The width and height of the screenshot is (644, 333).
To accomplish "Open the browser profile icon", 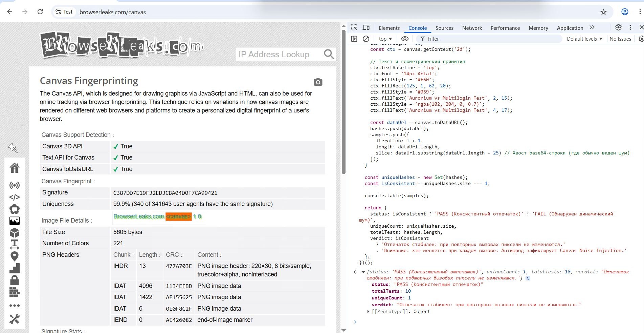I will pos(625,12).
